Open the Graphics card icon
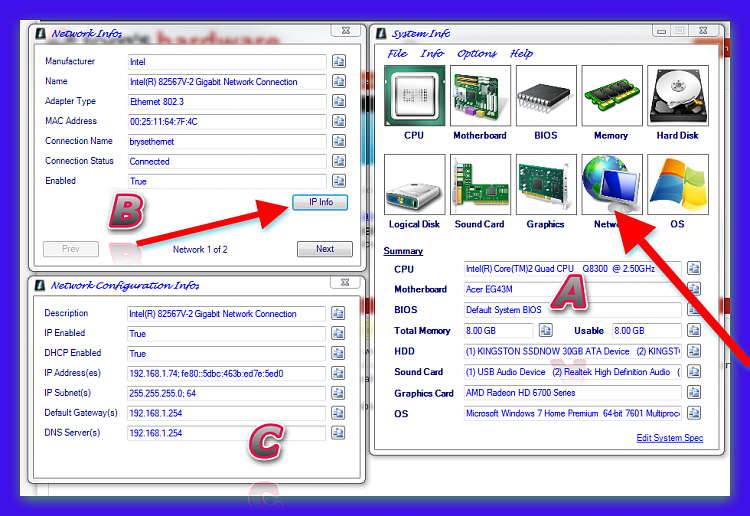 tap(546, 184)
